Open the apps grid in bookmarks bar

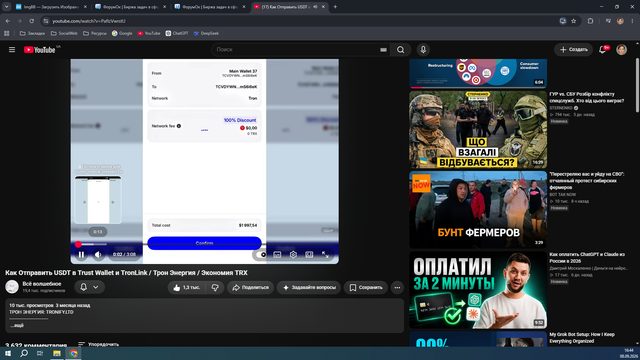point(7,33)
